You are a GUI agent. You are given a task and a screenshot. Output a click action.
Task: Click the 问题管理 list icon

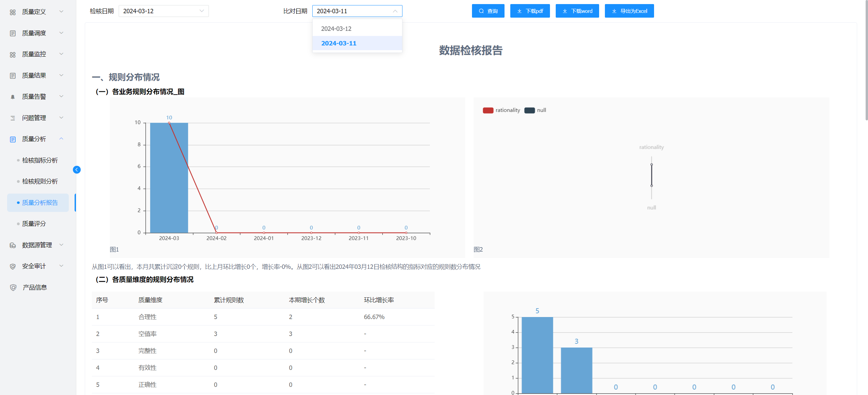(x=13, y=118)
